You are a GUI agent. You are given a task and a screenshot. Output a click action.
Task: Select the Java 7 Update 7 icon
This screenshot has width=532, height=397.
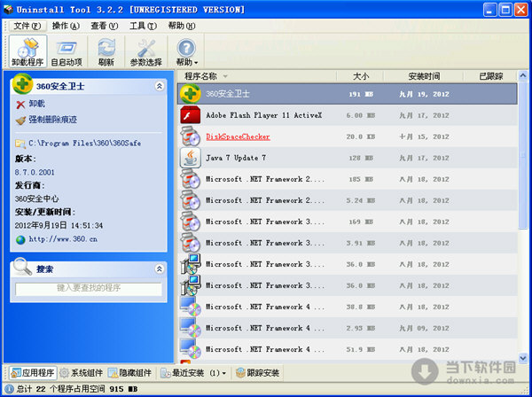click(x=191, y=158)
